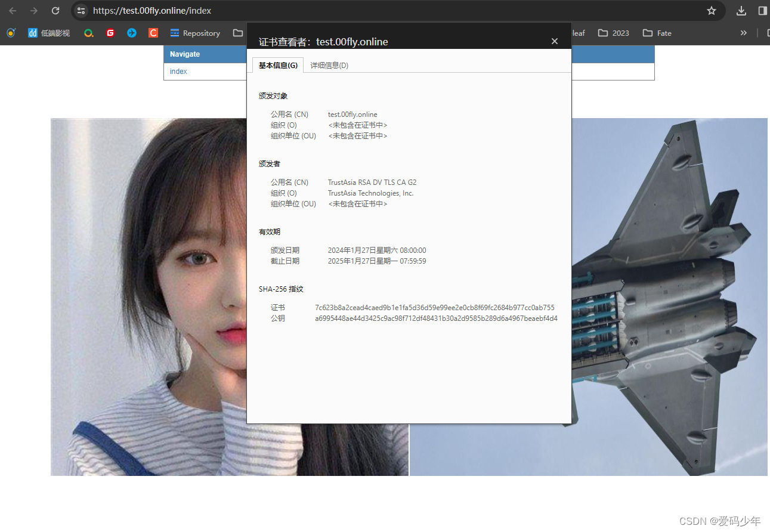Viewport: 770px width, 532px height.
Task: Close the certificate viewer dialog
Action: [x=555, y=41]
